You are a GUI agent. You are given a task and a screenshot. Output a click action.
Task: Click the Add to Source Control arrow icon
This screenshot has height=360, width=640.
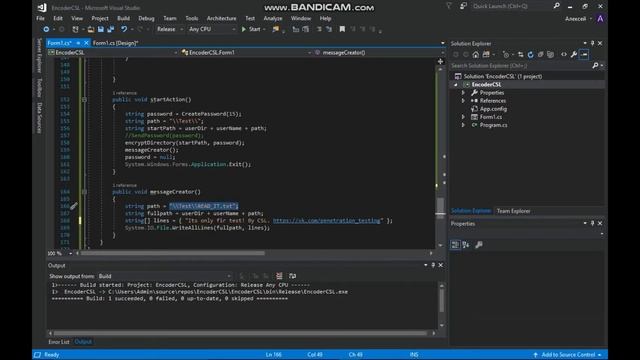pyautogui.click(x=535, y=355)
